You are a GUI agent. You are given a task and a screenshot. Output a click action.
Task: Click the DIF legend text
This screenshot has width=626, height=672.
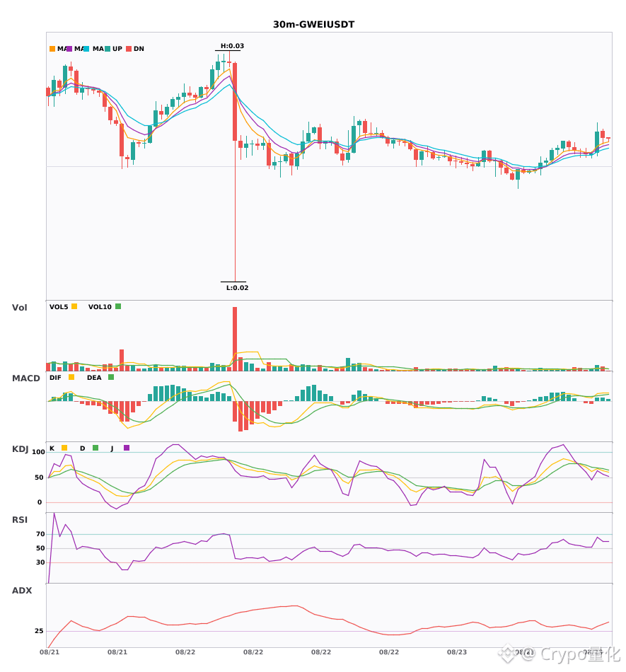click(x=55, y=378)
